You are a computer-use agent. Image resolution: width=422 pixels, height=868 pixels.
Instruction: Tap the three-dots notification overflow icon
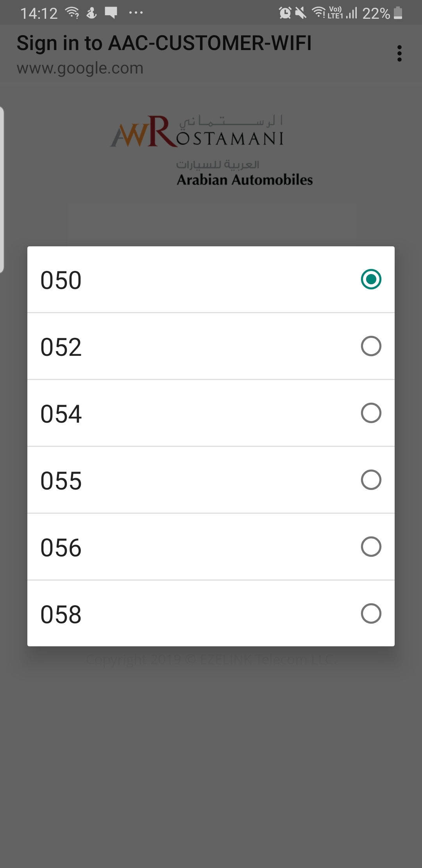click(136, 13)
